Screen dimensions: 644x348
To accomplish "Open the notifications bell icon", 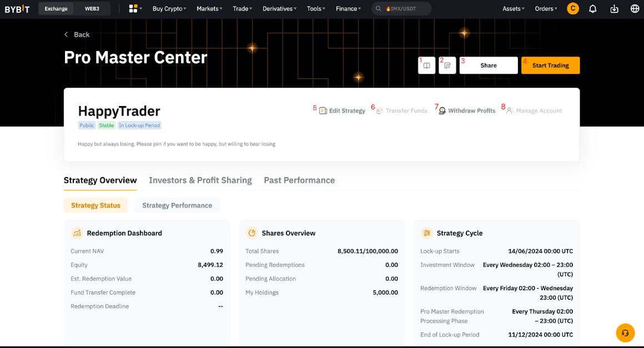I will 592,9.
